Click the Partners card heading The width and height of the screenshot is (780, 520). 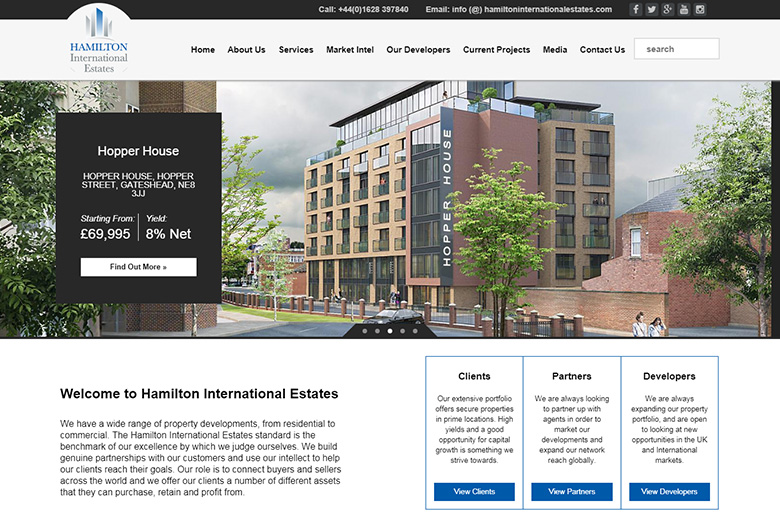coord(572,377)
